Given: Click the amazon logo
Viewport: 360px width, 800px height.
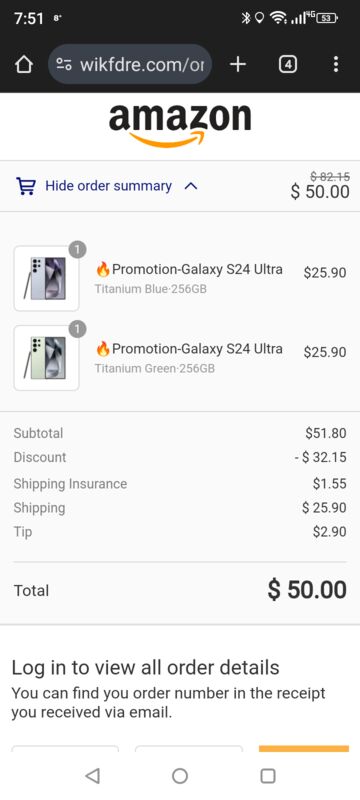Looking at the screenshot, I should (x=180, y=125).
